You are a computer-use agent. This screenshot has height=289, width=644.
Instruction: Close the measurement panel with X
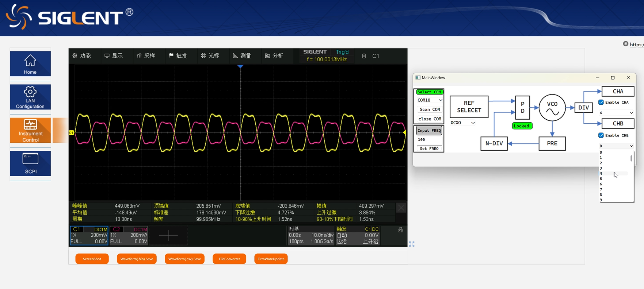pos(401,208)
